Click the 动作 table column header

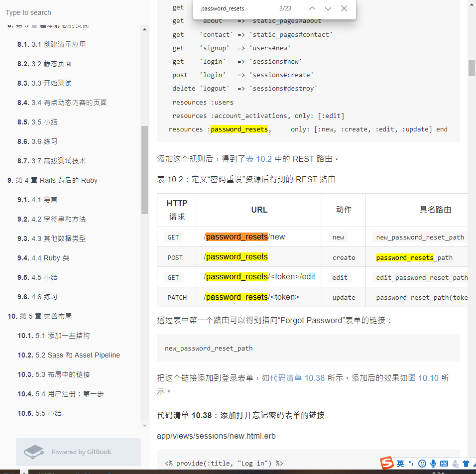point(344,210)
